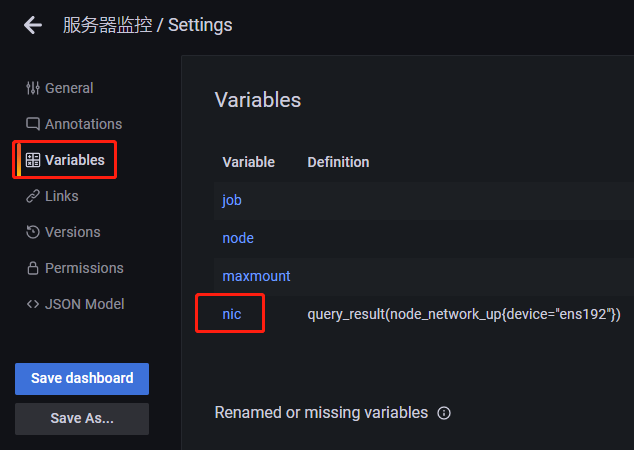Switch to the Annotations section

(83, 124)
